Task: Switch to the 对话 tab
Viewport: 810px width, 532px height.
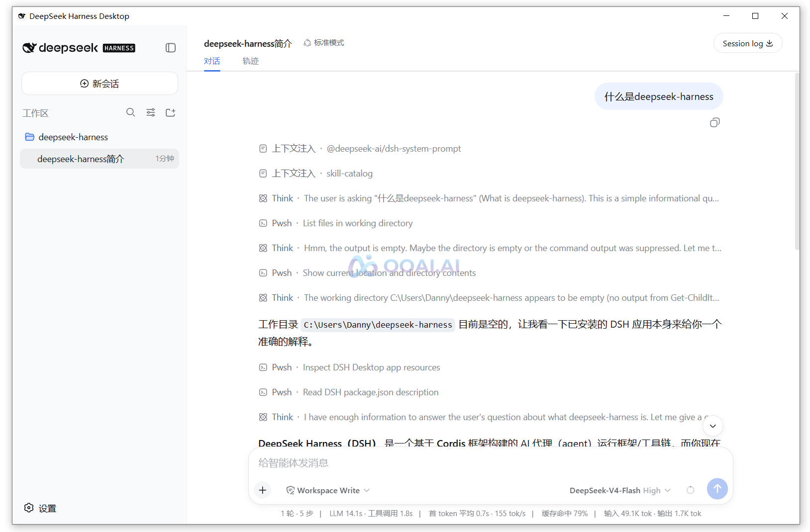Action: pyautogui.click(x=212, y=61)
